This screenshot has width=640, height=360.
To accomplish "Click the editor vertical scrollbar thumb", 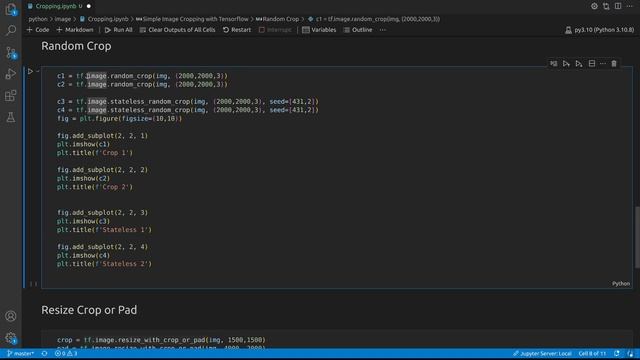I will click(x=637, y=238).
